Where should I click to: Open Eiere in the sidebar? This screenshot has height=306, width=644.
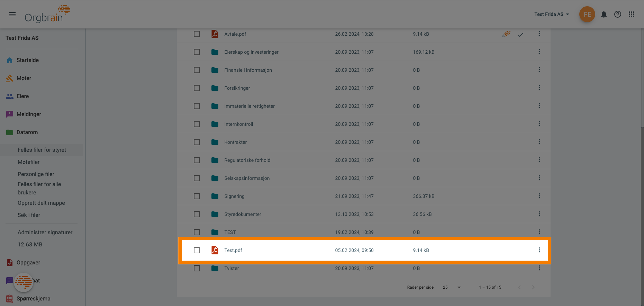(x=23, y=96)
